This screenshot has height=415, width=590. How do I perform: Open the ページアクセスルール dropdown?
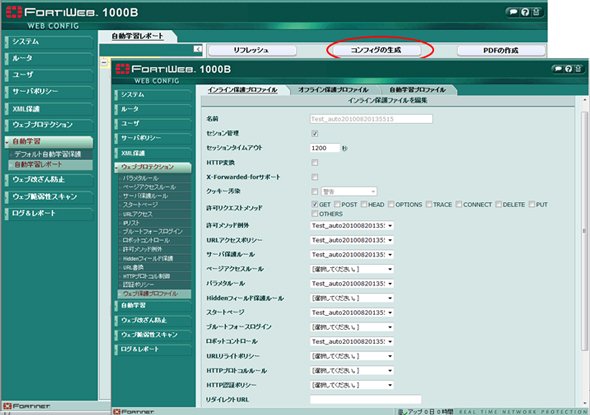click(351, 269)
